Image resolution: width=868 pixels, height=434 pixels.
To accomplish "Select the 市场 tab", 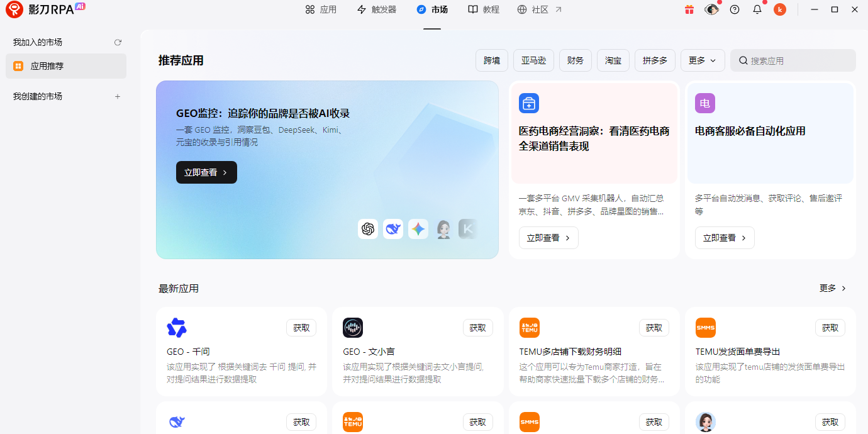I will point(432,9).
